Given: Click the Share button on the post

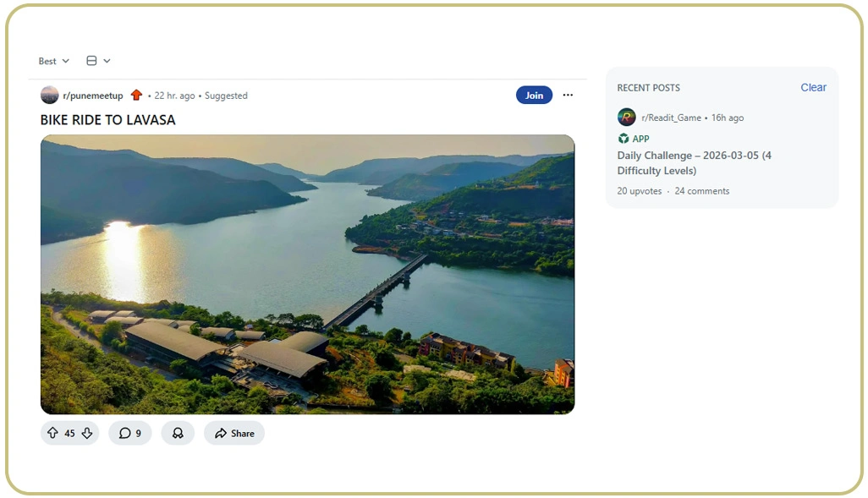Looking at the screenshot, I should coord(234,434).
